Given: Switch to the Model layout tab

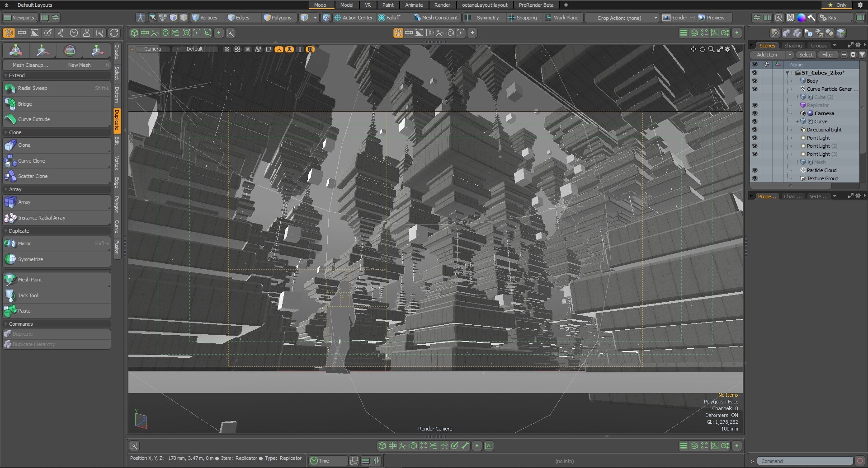Looking at the screenshot, I should pyautogui.click(x=347, y=5).
